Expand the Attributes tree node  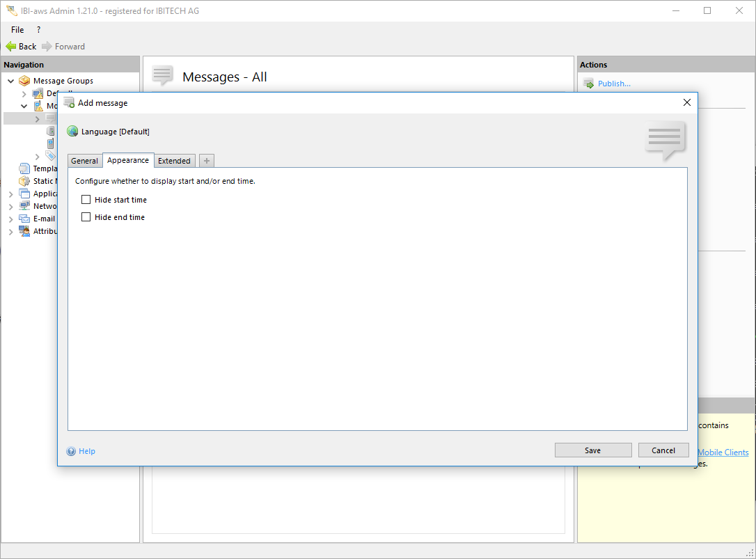pyautogui.click(x=11, y=231)
